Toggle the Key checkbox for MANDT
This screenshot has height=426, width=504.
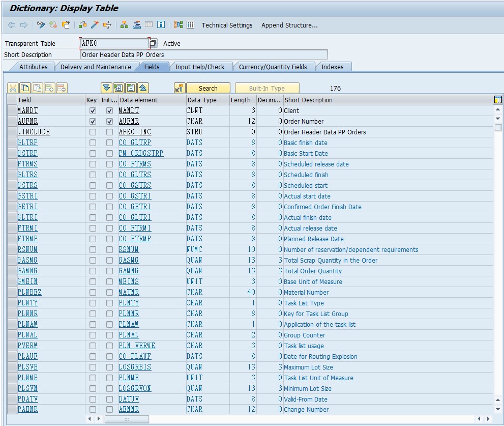click(x=93, y=110)
